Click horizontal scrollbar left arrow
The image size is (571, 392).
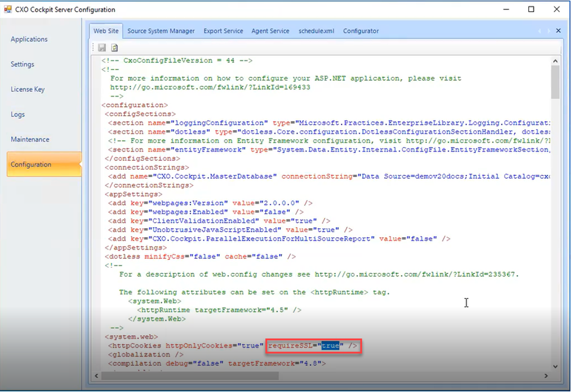tap(97, 376)
